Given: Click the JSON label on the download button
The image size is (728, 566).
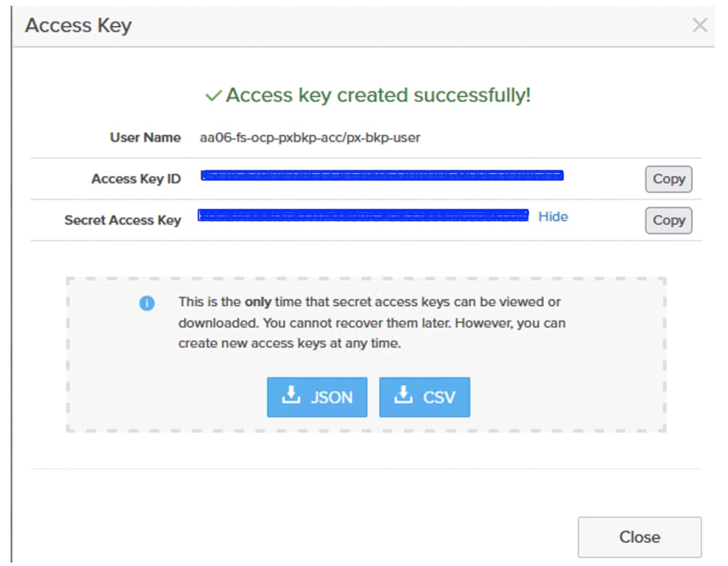Looking at the screenshot, I should click(x=331, y=397).
